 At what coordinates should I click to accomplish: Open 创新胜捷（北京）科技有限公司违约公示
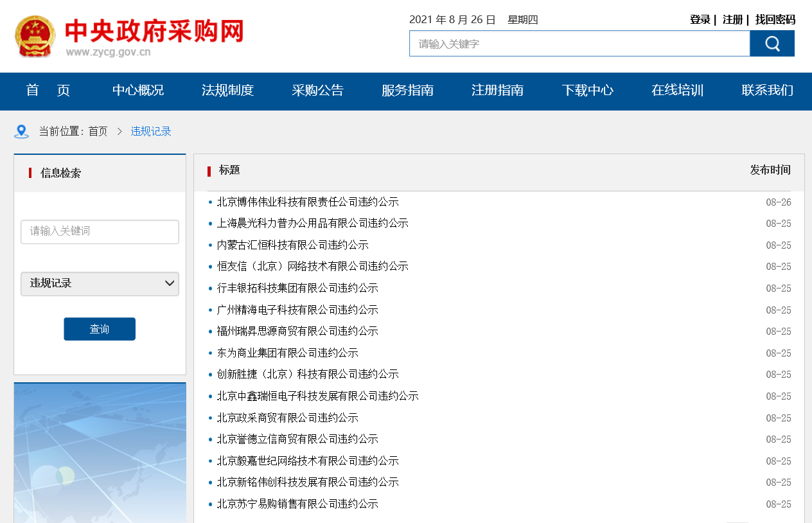(x=308, y=375)
